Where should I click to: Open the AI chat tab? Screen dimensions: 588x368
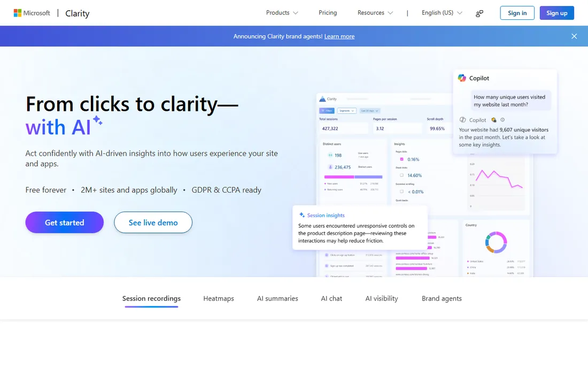pos(331,298)
